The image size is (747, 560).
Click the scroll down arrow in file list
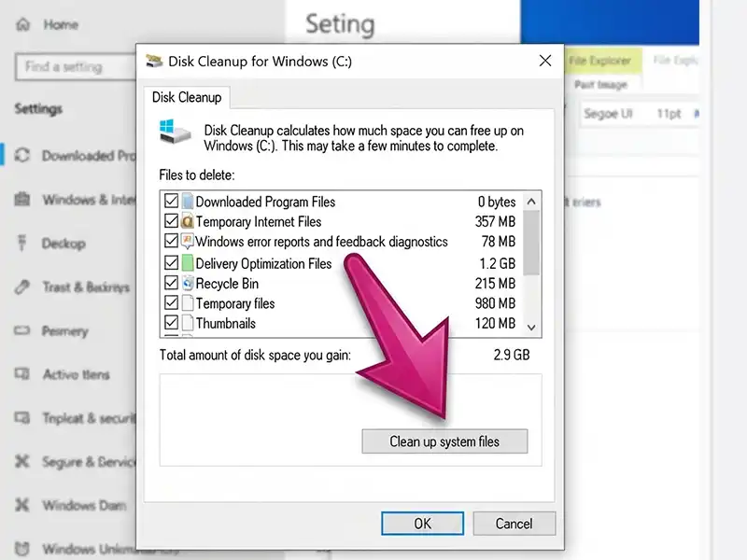pos(531,328)
